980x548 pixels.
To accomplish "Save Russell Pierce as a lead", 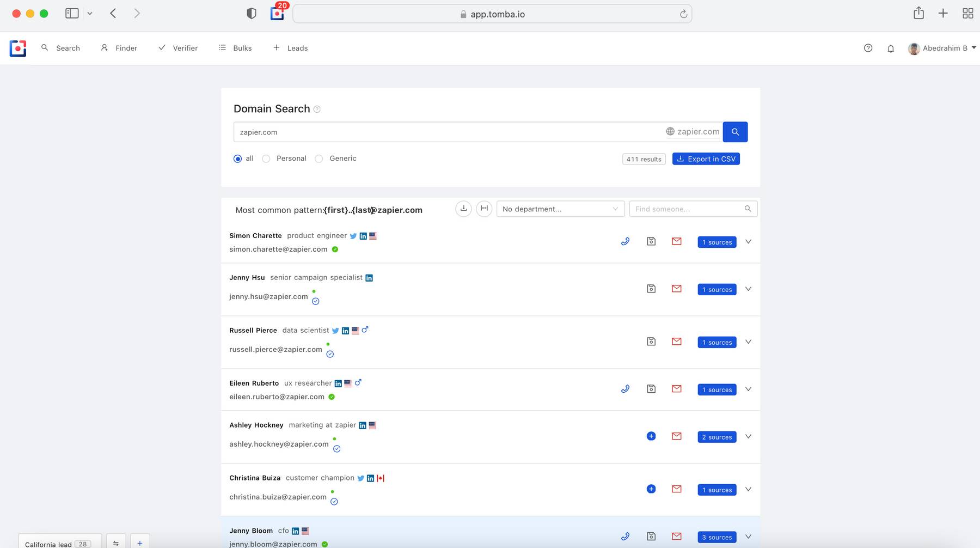I will click(x=651, y=342).
